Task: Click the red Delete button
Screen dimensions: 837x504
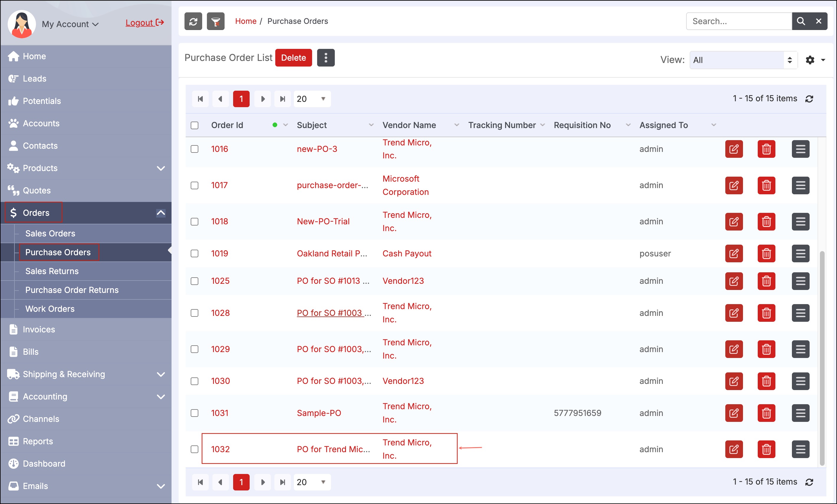Action: click(x=293, y=58)
